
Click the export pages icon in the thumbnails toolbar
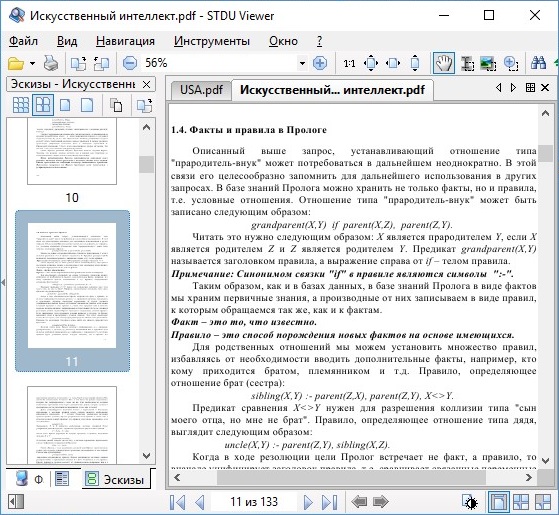pos(144,105)
